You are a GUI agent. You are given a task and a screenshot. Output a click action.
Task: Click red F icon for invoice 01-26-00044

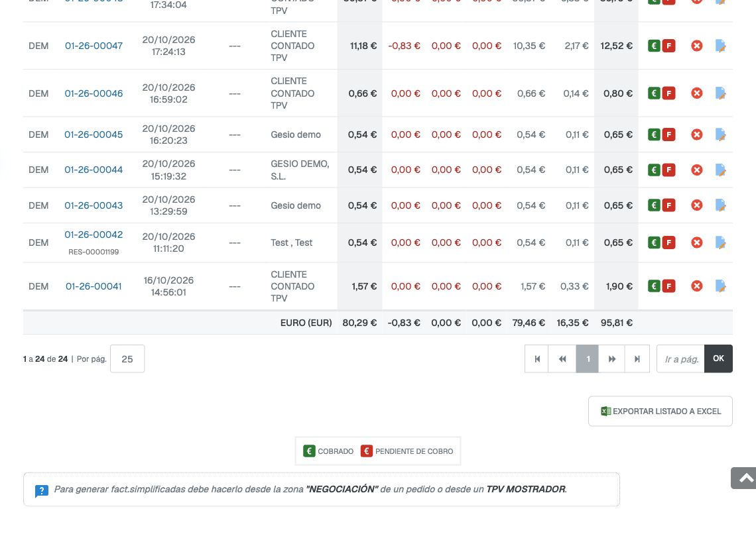(x=668, y=170)
